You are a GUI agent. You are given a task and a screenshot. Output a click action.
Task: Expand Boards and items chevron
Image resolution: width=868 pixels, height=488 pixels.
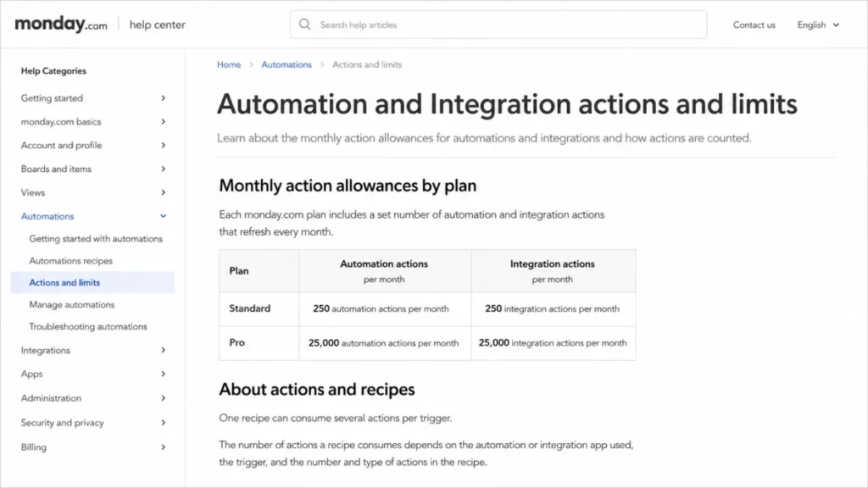(x=164, y=169)
